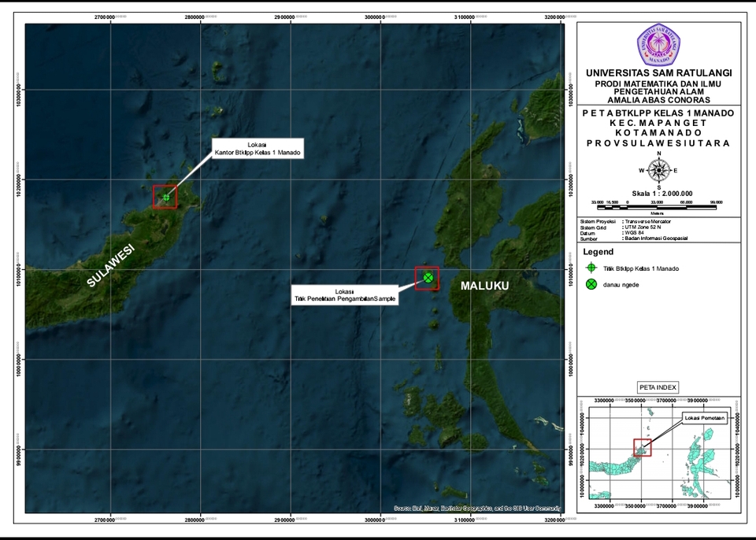756x540 pixels.
Task: Click the Badan Informasi Geospasial source value
Action: [x=654, y=239]
